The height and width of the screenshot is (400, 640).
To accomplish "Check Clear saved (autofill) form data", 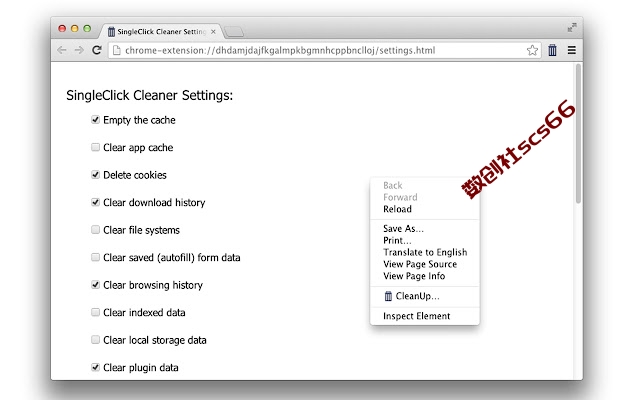I will pos(96,257).
